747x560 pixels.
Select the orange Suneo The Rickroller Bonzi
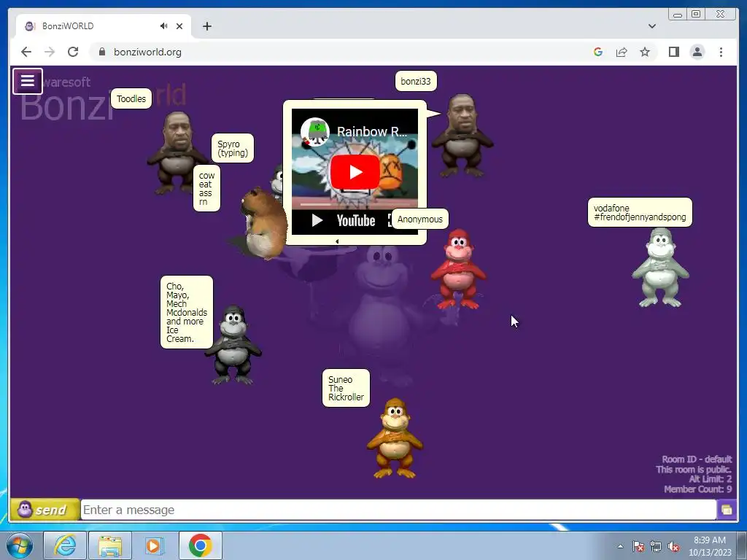395,438
